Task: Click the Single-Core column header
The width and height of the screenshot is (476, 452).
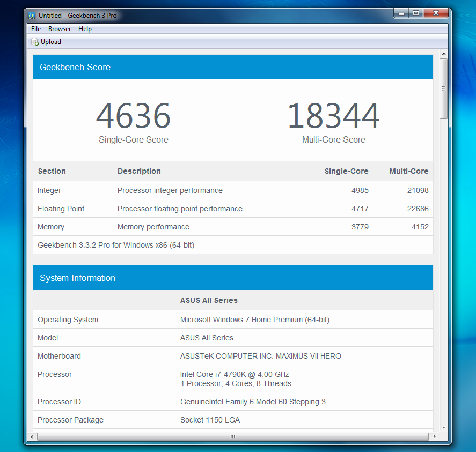Action: tap(346, 171)
